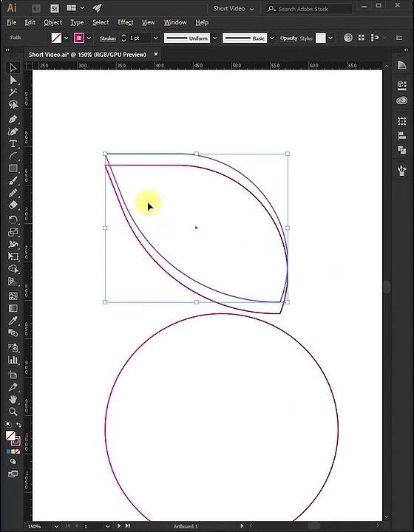Select the Blend tool

click(13, 332)
